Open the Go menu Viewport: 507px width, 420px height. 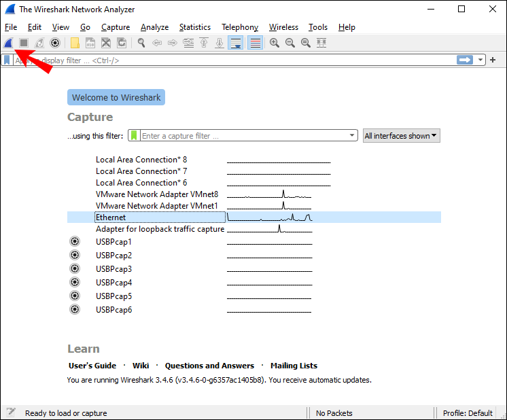click(x=85, y=27)
